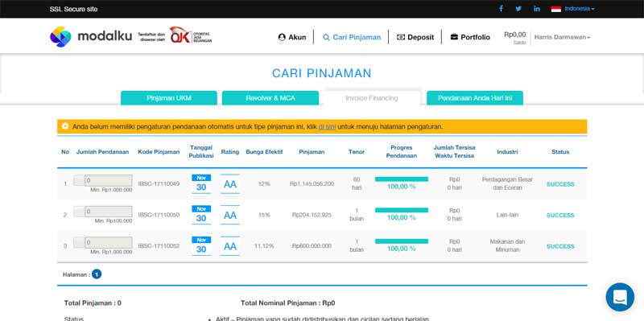644x321 pixels.
Task: Switch to the Revolver & MCA tab
Action: tap(270, 98)
